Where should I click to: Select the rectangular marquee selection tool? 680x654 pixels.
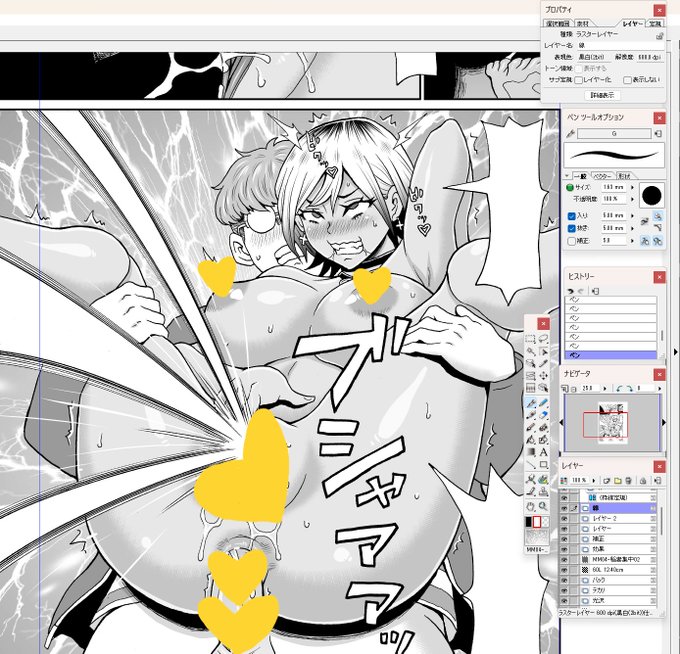tap(530, 339)
